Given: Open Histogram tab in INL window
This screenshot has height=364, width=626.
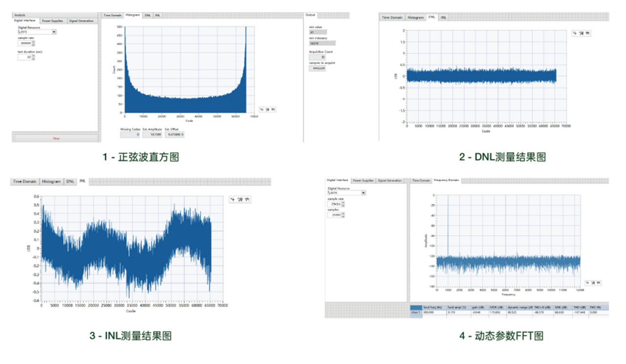Looking at the screenshot, I should [x=51, y=181].
